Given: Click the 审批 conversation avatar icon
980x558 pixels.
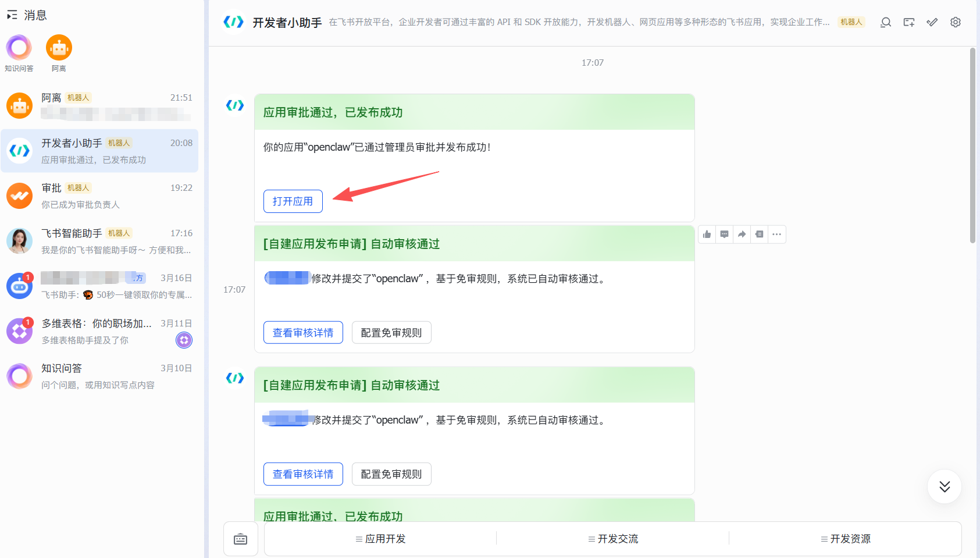Looking at the screenshot, I should coord(19,196).
